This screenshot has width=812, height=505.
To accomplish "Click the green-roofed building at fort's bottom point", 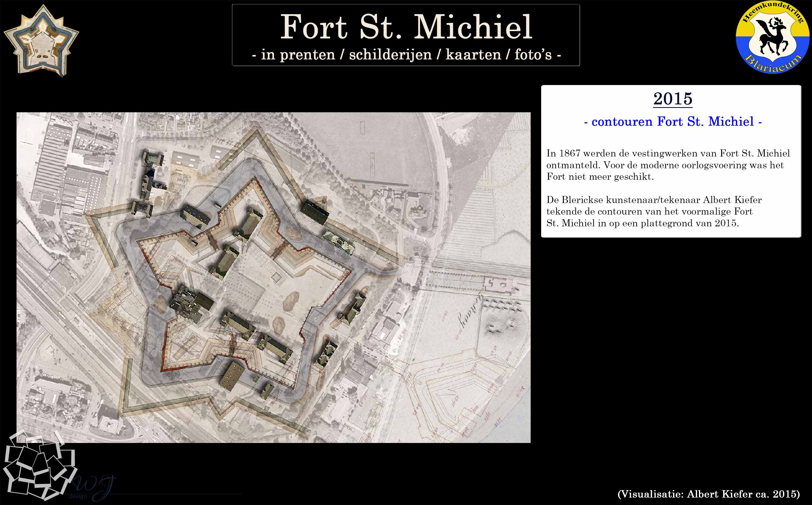I will 232,375.
